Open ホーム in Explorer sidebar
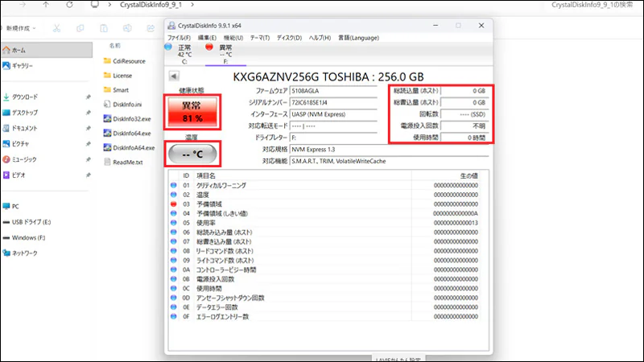The image size is (644, 362). click(47, 50)
